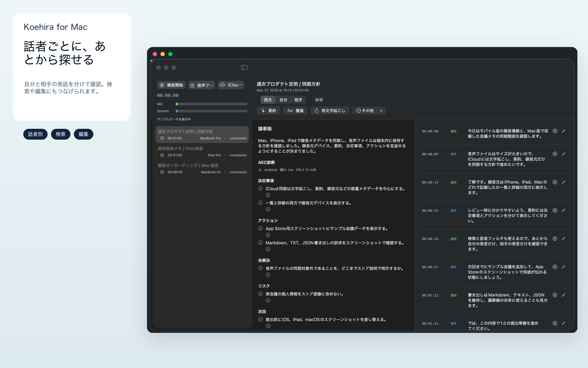Expand the その他 dropdown menu

click(369, 110)
